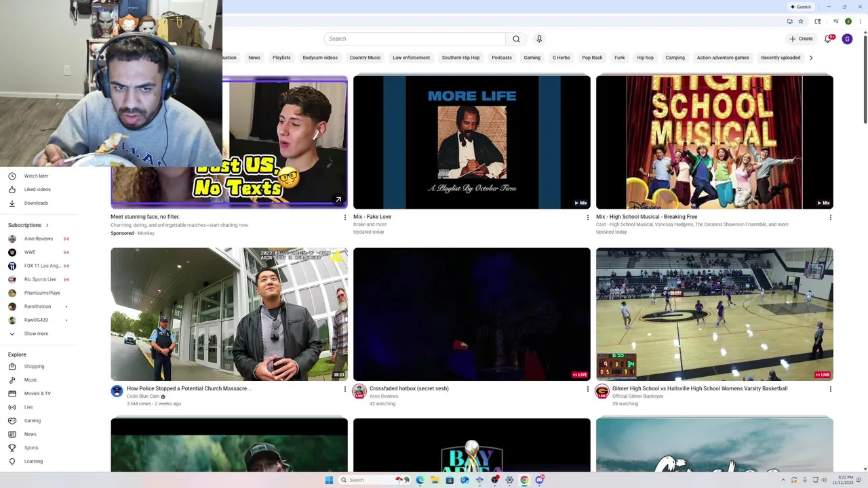Viewport: 868px width, 488px height.
Task: Select the Podcasts chip
Action: (502, 58)
